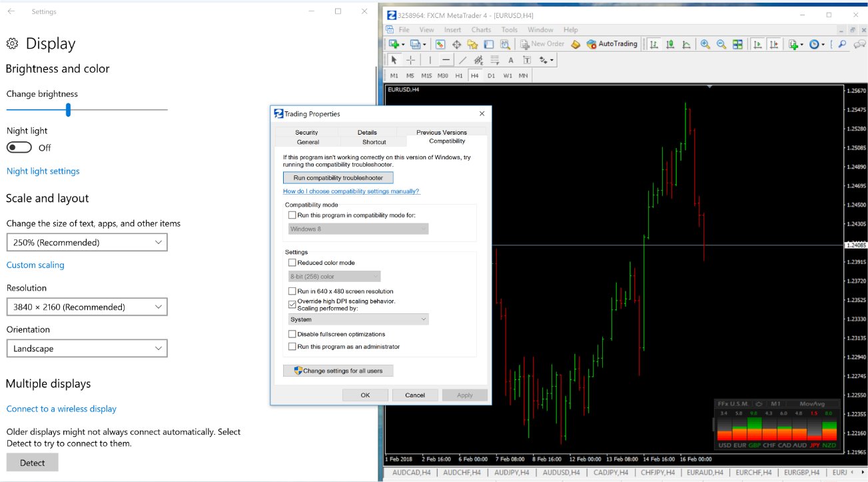Toggle the Terminal panel icon
The height and width of the screenshot is (482, 868).
coord(489,44)
